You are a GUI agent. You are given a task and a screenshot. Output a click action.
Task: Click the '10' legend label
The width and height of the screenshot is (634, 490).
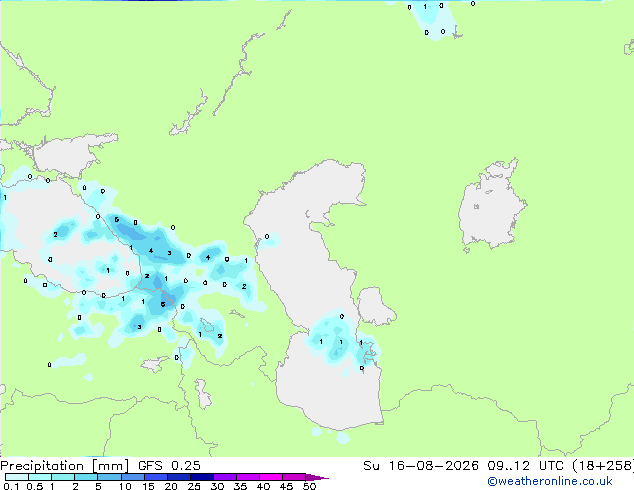point(125,486)
